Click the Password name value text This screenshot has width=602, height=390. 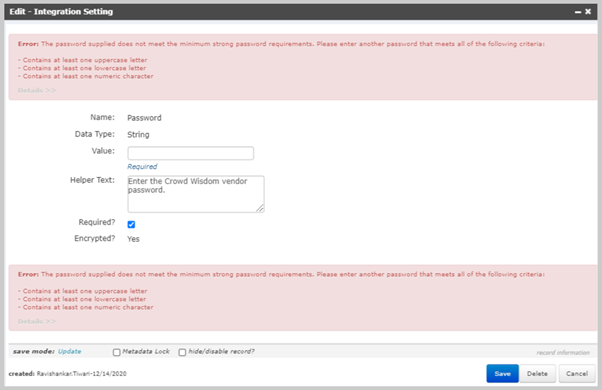click(x=144, y=118)
